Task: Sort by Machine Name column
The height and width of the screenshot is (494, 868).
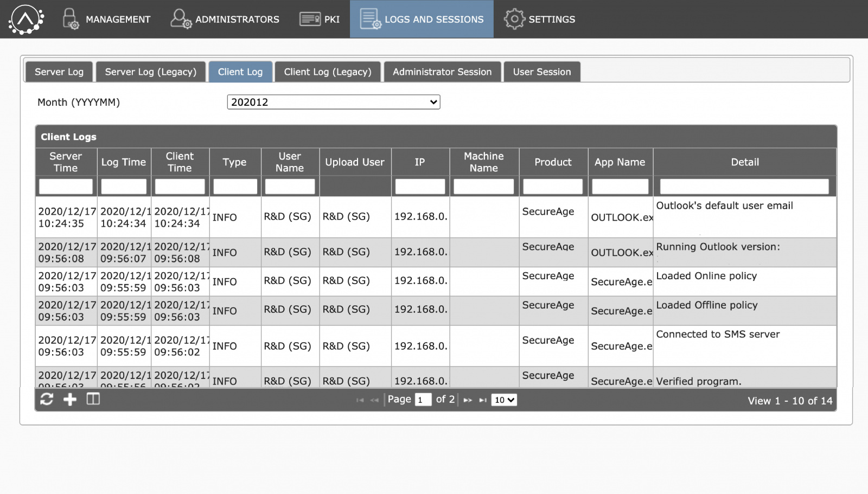Action: pyautogui.click(x=484, y=162)
